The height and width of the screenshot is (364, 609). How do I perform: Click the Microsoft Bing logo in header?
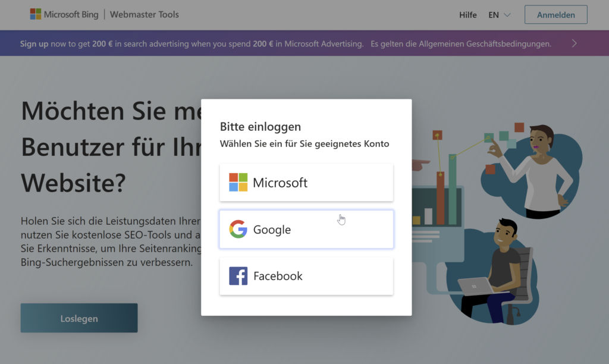click(x=64, y=14)
